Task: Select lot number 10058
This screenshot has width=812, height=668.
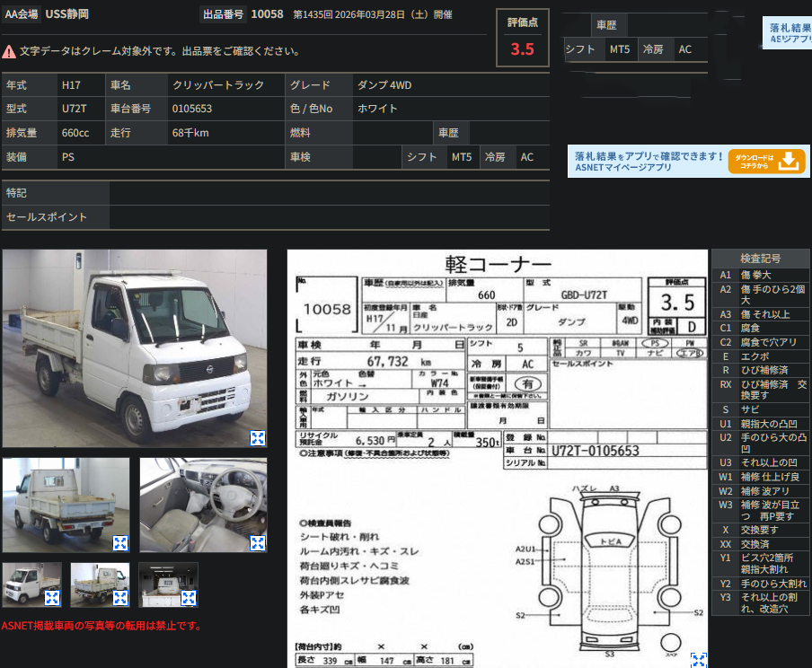Action: pyautogui.click(x=267, y=14)
